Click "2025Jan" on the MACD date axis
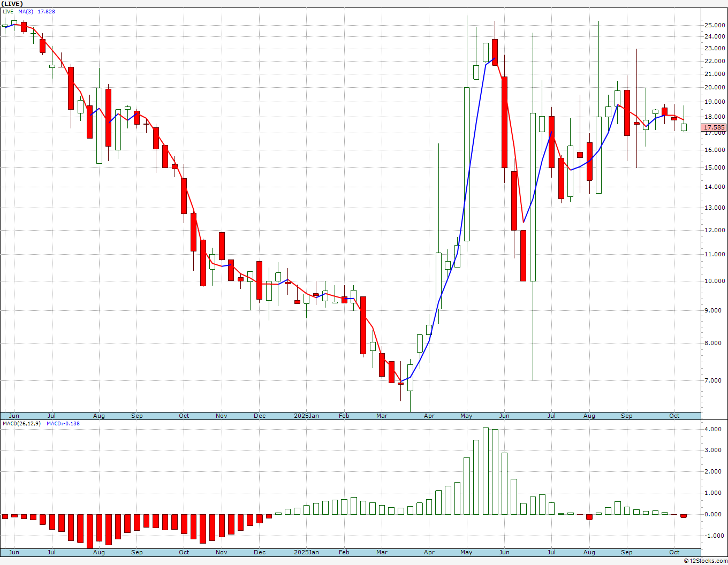 (307, 552)
